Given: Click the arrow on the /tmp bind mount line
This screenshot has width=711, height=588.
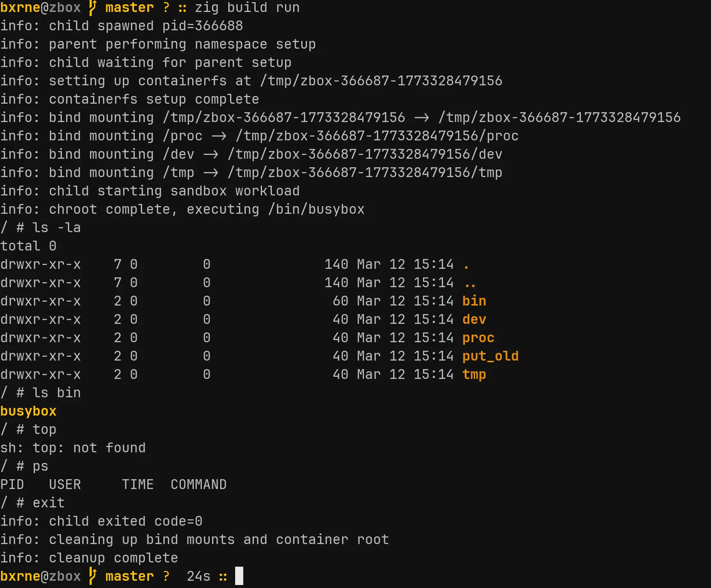Looking at the screenshot, I should click(211, 173).
